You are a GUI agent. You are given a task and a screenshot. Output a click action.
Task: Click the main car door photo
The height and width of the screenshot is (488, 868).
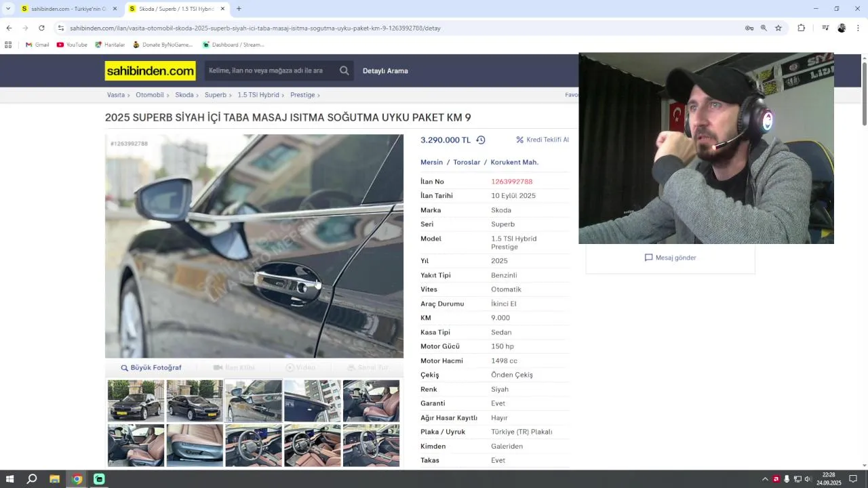[x=254, y=246]
